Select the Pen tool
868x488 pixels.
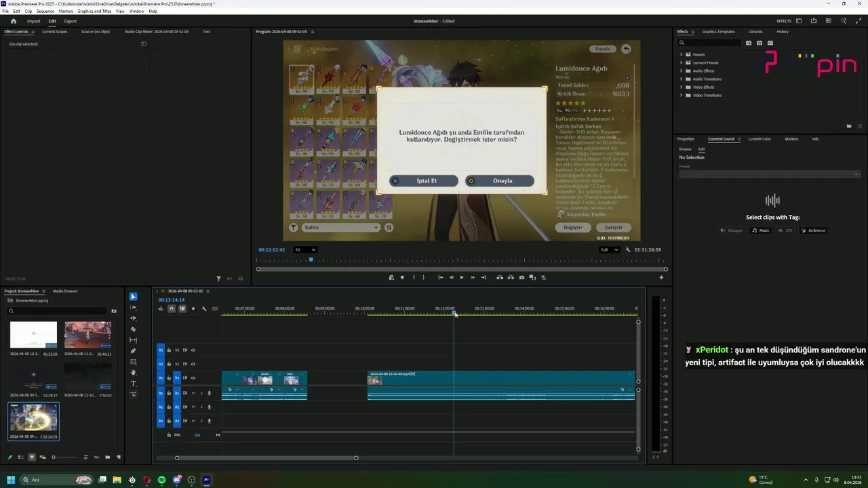click(133, 351)
